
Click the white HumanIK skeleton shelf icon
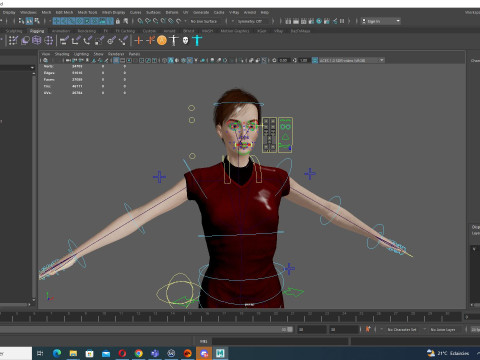tap(174, 41)
